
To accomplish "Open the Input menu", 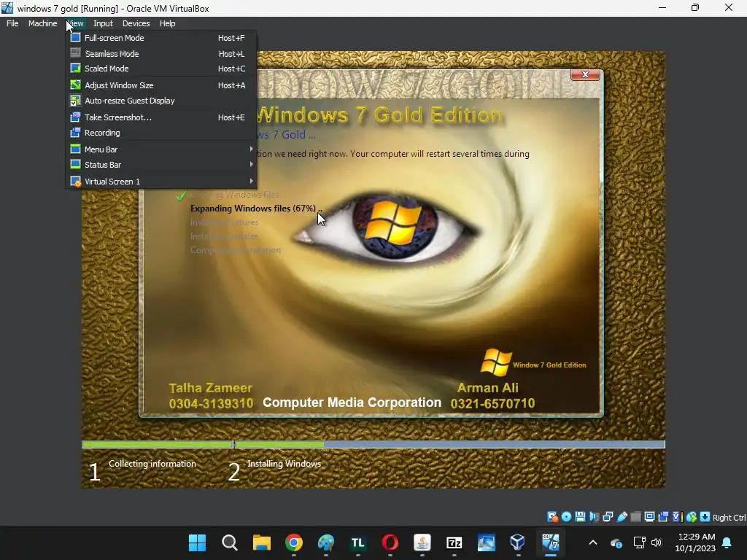I will coord(103,23).
